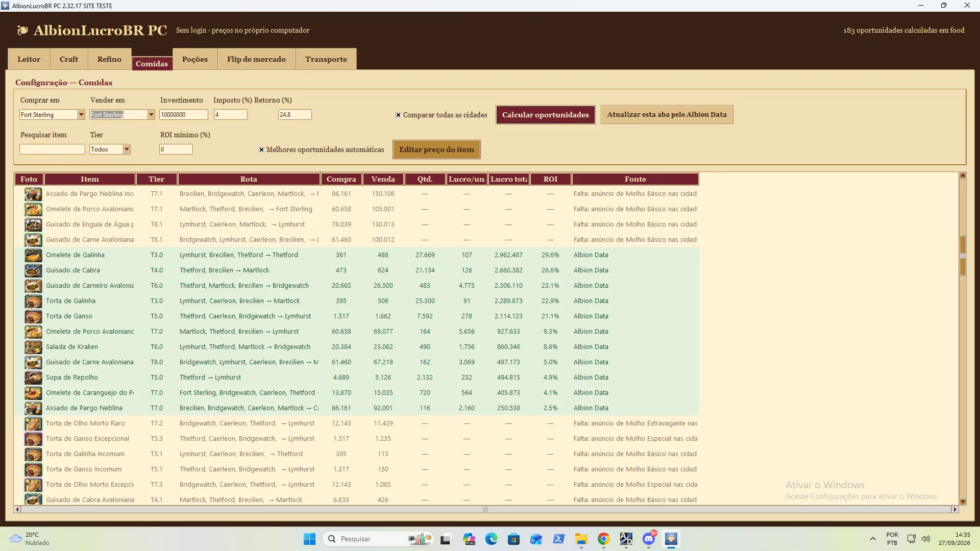Focus the ROI mínimo (%) input field
The width and height of the screenshot is (980, 551).
[176, 149]
